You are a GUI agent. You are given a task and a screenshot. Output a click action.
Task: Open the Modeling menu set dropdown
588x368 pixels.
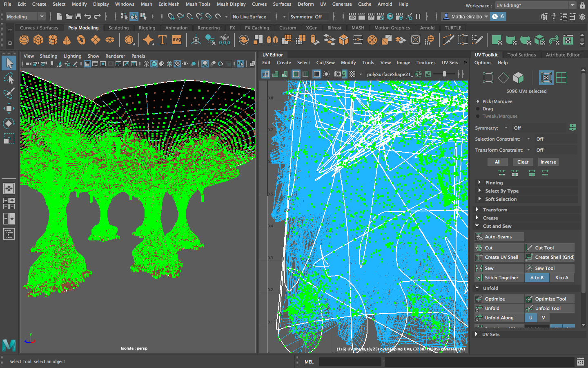click(25, 17)
